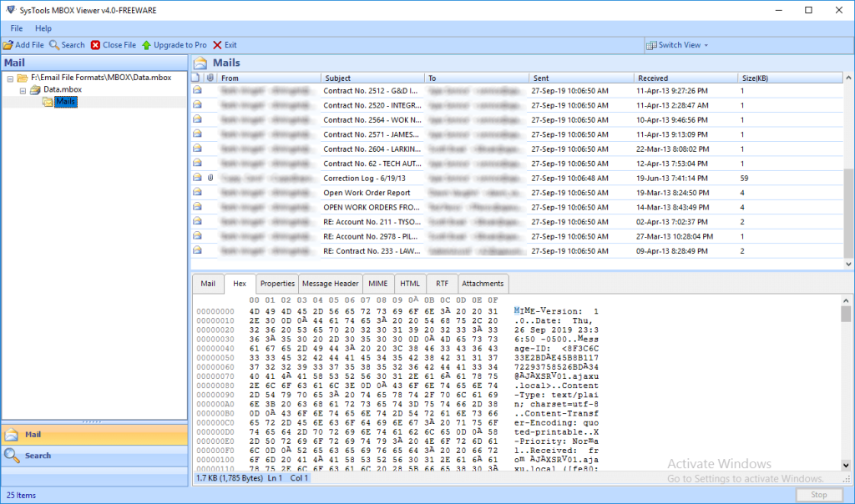Image resolution: width=855 pixels, height=504 pixels.
Task: Click received date 19-Jun-13 7:41:14 PM
Action: pos(672,179)
